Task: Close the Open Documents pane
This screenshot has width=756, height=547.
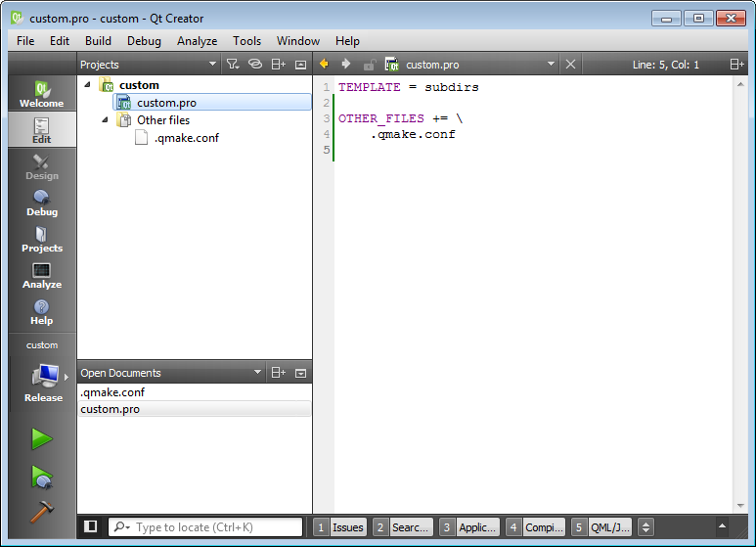Action: 300,373
